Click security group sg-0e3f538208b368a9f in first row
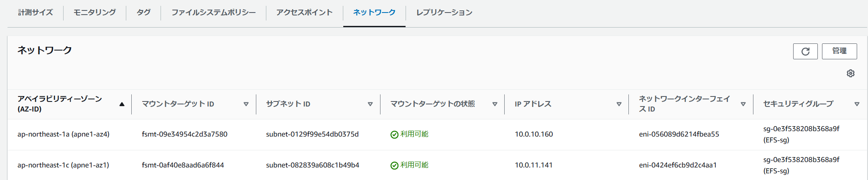 click(x=801, y=129)
